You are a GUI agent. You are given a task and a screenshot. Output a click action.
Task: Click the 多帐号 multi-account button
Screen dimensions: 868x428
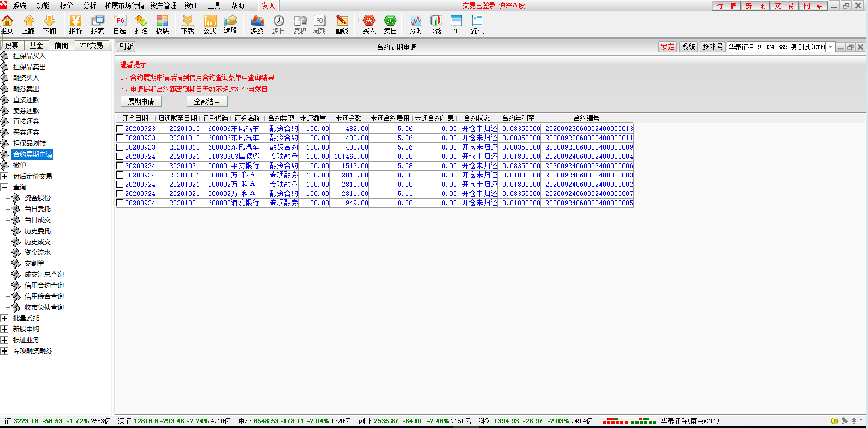tap(712, 47)
